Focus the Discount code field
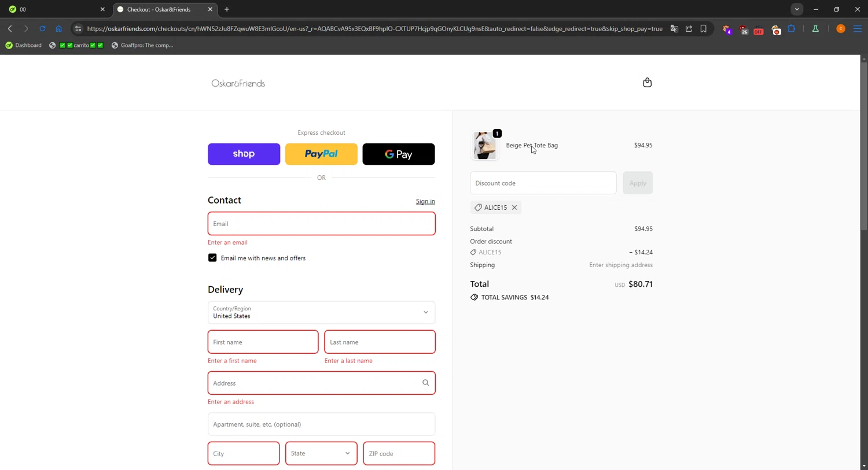The width and height of the screenshot is (868, 470). (x=543, y=183)
